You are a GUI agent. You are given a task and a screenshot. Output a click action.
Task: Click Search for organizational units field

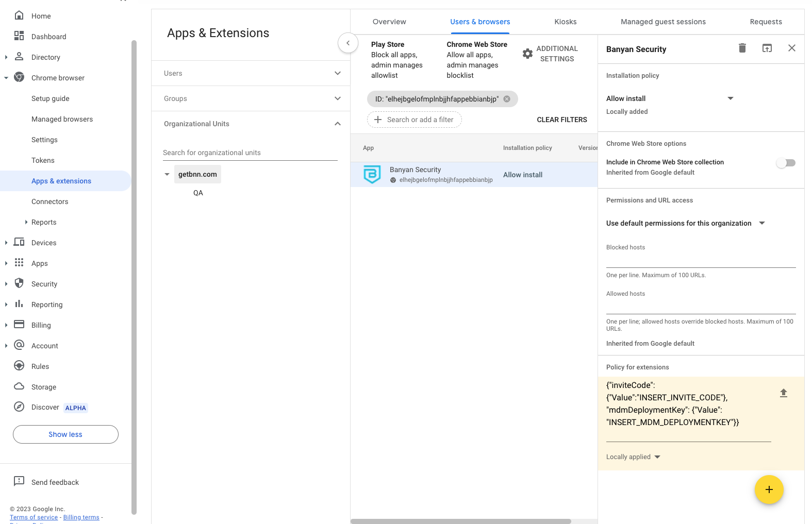click(x=250, y=153)
